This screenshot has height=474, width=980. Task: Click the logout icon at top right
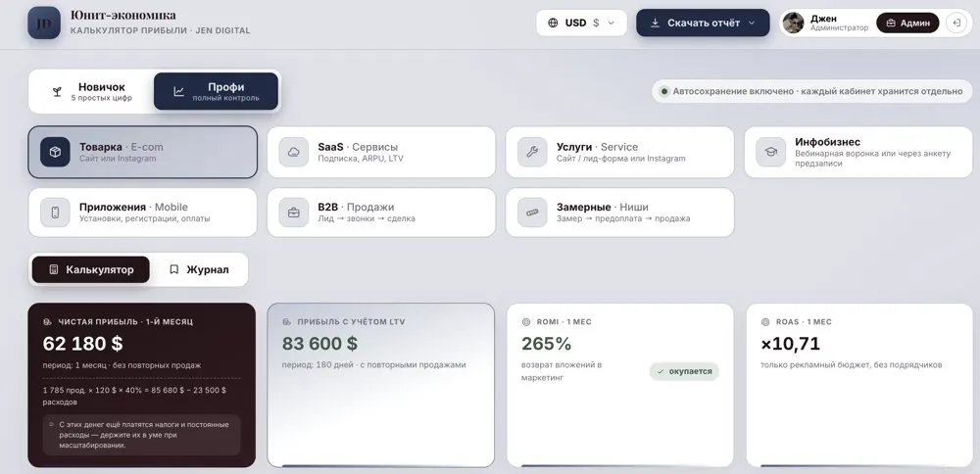click(956, 24)
